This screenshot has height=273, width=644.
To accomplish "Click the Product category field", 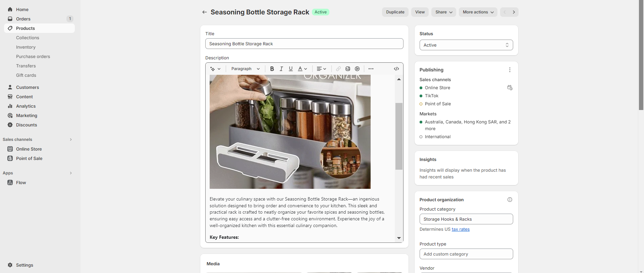I will 466,219.
